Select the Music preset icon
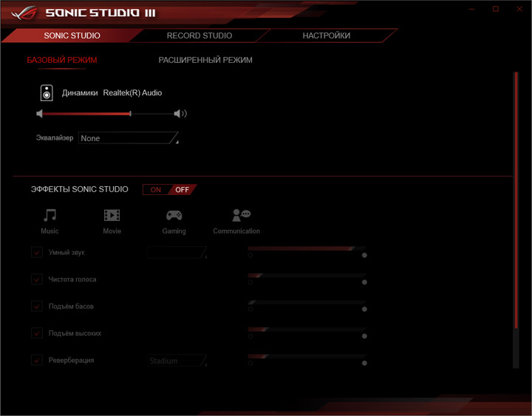Screen dimensions: 532x416 50,215
